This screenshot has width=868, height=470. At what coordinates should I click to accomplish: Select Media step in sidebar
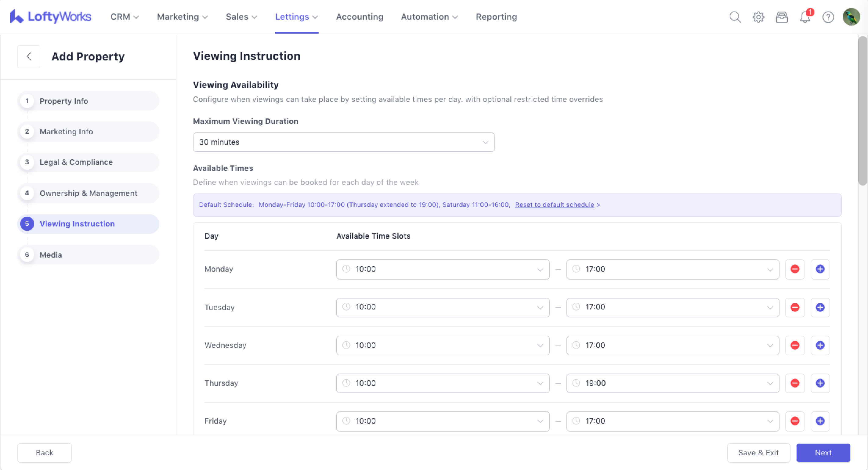51,255
